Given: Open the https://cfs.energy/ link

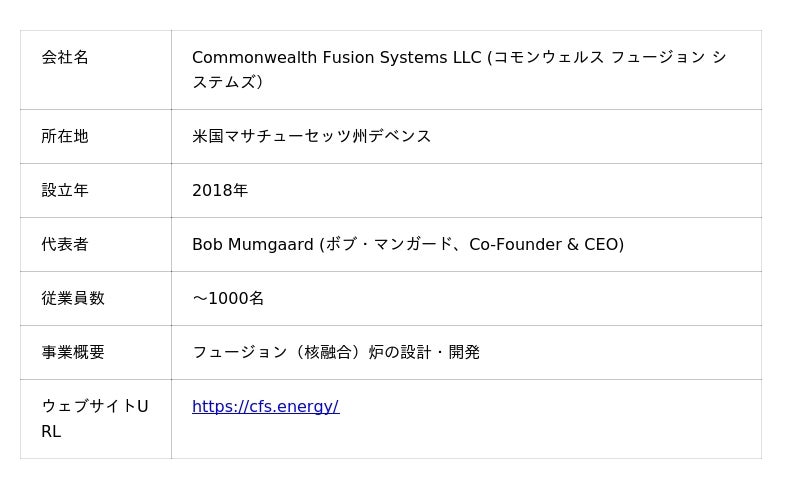Looking at the screenshot, I should 265,406.
